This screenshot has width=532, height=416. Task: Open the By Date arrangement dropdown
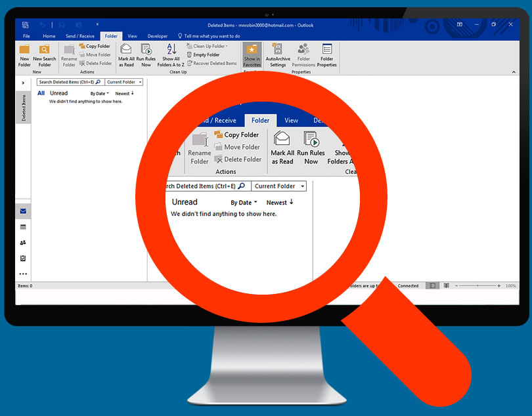pos(99,94)
